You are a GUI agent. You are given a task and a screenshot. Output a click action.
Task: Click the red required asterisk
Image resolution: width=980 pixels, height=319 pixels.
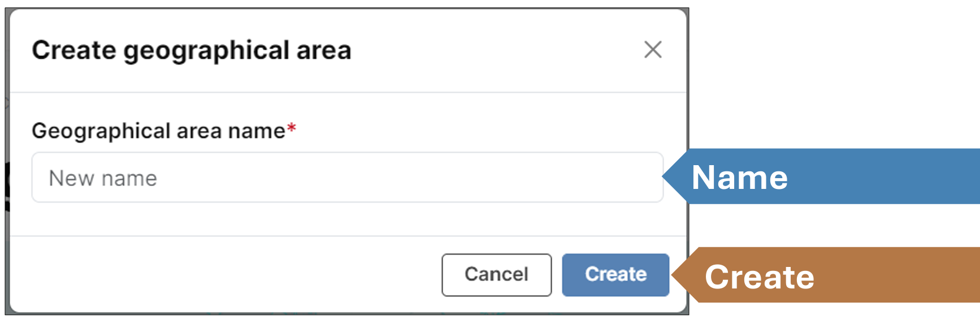pyautogui.click(x=292, y=128)
